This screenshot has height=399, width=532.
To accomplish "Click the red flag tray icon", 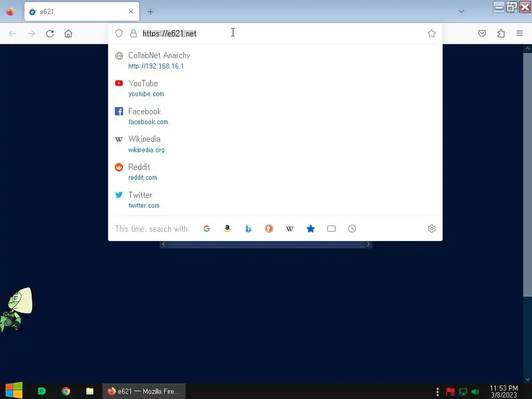I will tap(450, 392).
